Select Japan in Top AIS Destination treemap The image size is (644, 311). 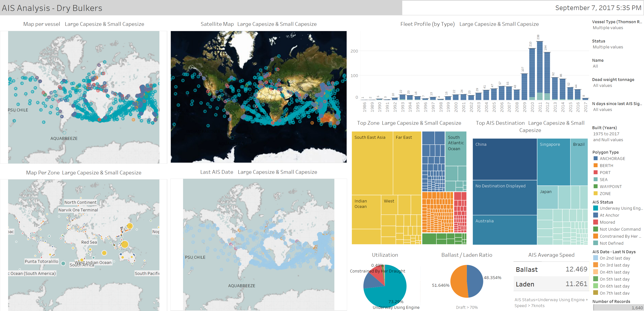click(x=547, y=197)
